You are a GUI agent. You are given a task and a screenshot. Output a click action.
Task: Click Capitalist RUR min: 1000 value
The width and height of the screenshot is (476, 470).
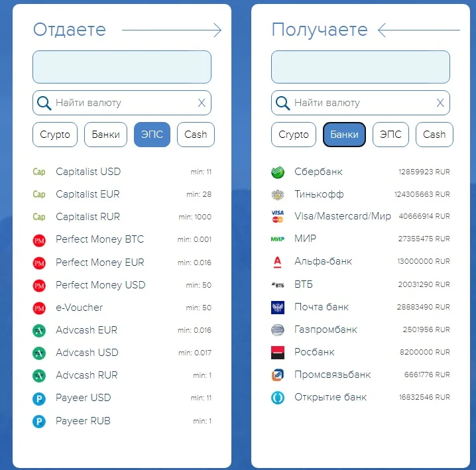pyautogui.click(x=195, y=217)
